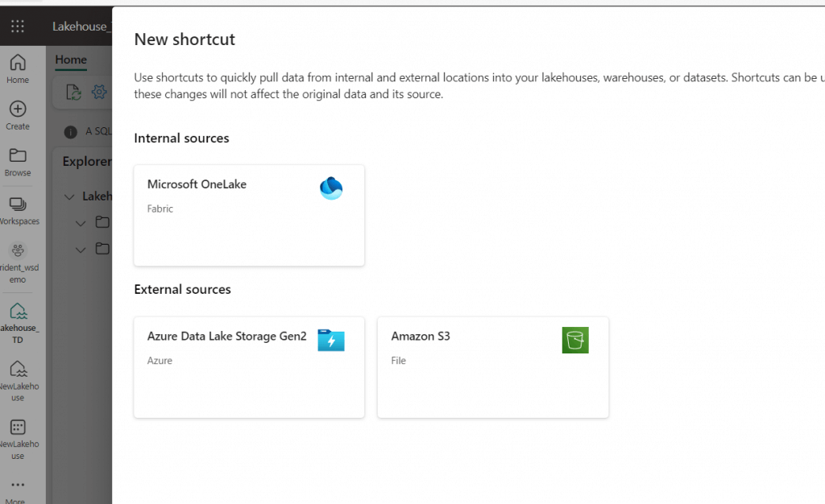Open the app launcher waffle icon
Screen dimensions: 825x504
[18, 27]
